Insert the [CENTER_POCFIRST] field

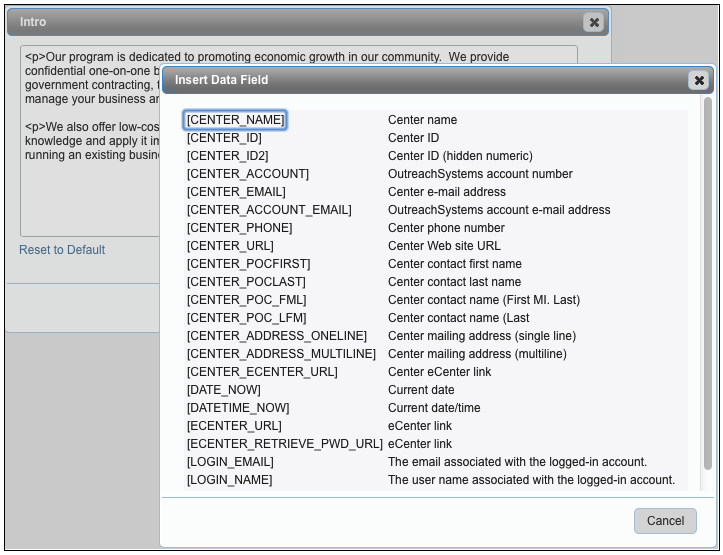point(248,264)
